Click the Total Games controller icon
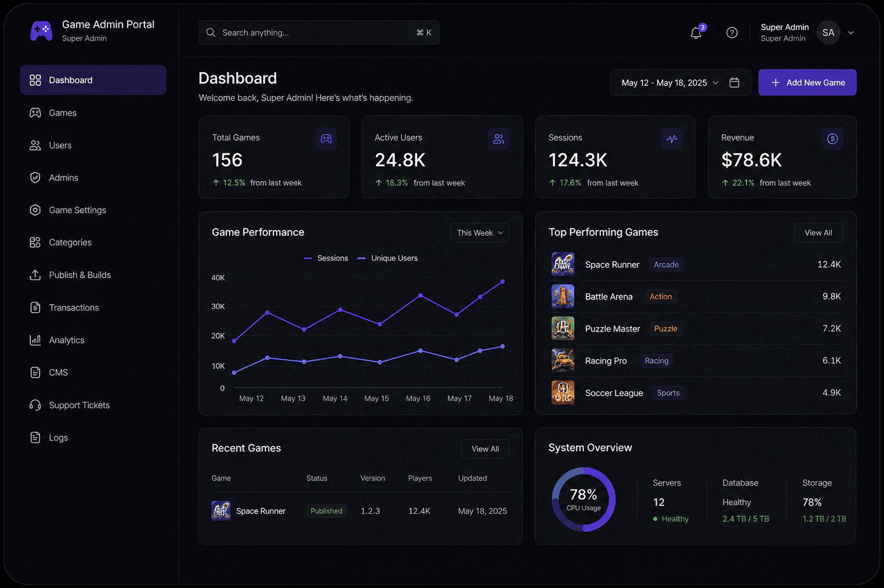Screen dimensions: 884x588 coord(326,139)
